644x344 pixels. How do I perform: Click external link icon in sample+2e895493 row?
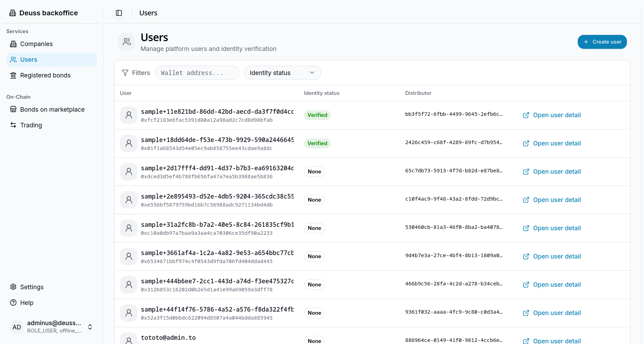tap(526, 200)
